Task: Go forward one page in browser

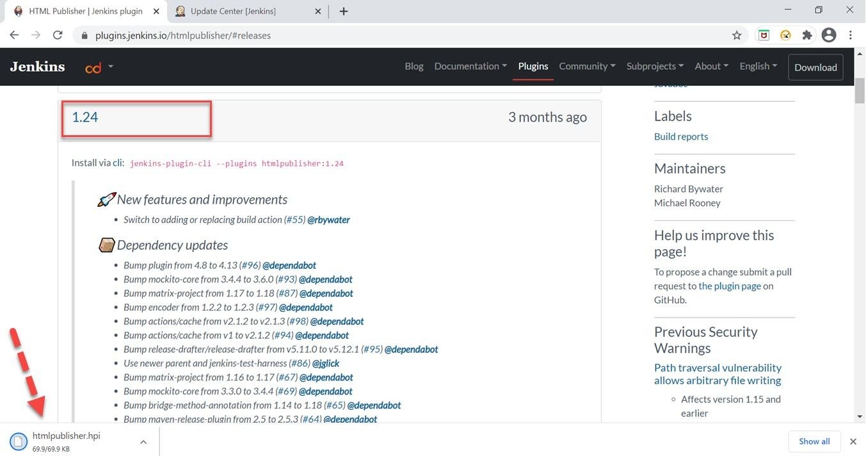Action: (36, 35)
